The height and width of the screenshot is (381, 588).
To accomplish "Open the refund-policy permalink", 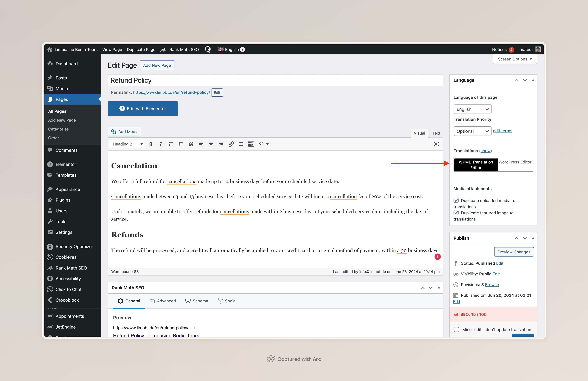I will click(x=171, y=92).
